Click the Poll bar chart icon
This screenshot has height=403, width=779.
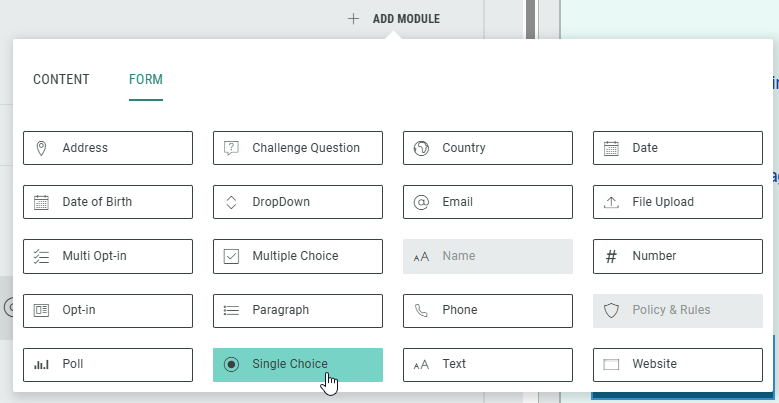pos(41,364)
